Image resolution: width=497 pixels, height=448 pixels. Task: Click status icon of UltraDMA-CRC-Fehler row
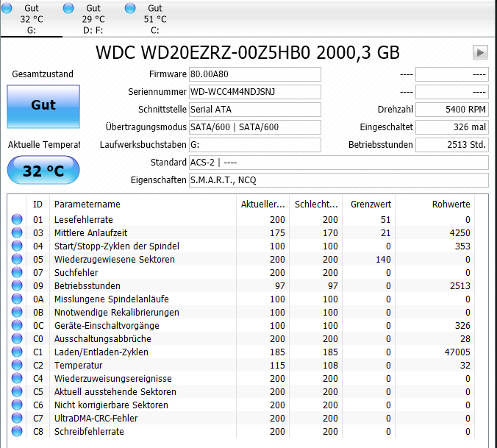click(17, 418)
